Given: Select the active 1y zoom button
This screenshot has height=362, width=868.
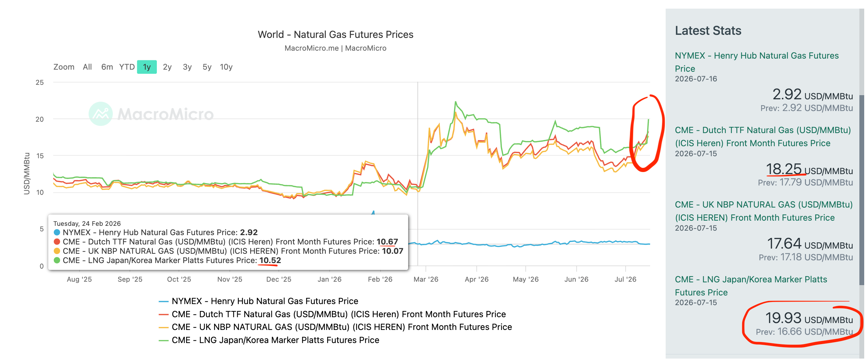Looking at the screenshot, I should point(147,67).
